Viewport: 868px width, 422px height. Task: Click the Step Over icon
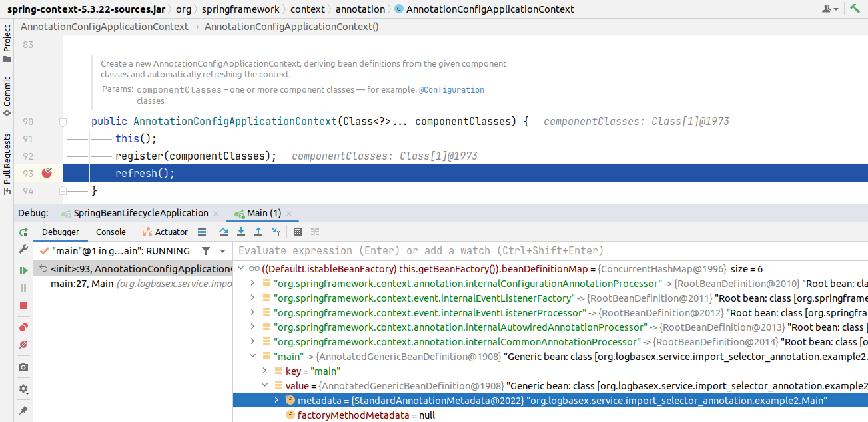pyautogui.click(x=223, y=231)
